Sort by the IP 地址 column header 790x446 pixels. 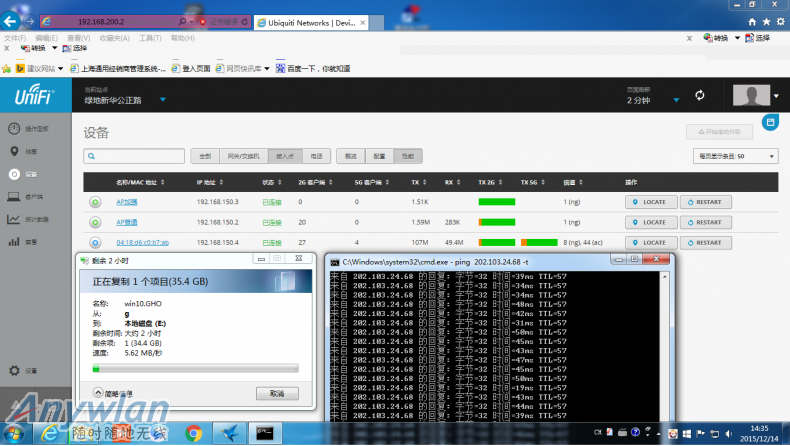(210, 182)
